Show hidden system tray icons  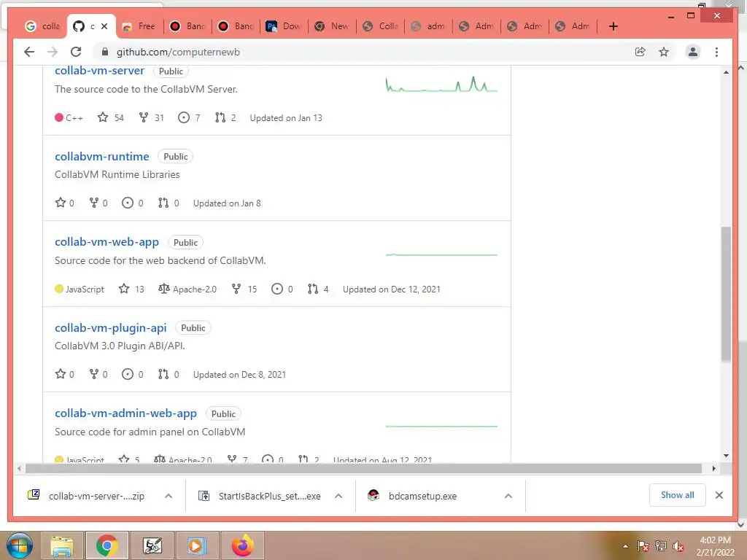[625, 546]
